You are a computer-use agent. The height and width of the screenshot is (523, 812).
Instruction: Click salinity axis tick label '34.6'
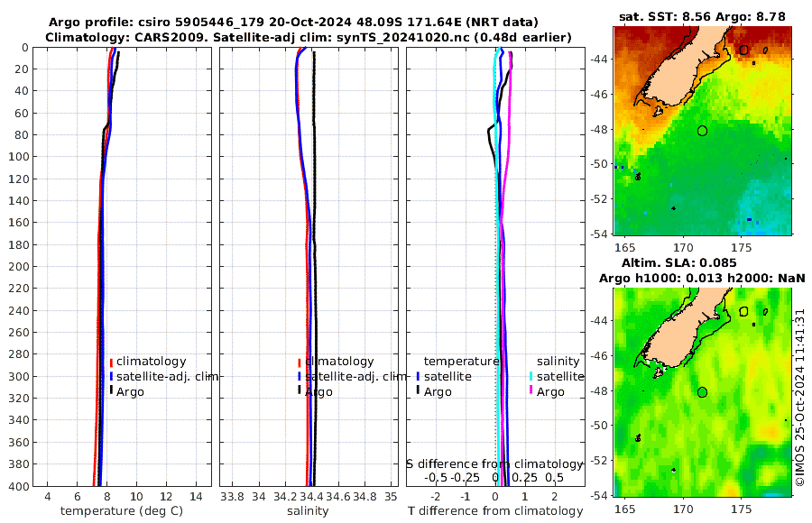pyautogui.click(x=338, y=497)
